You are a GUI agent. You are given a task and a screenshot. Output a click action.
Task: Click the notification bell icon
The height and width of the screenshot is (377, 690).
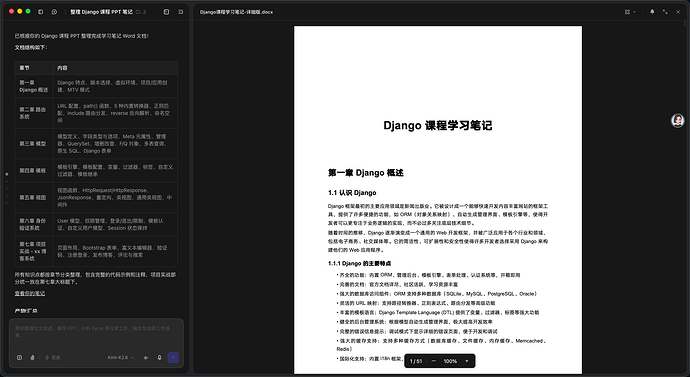(x=652, y=12)
